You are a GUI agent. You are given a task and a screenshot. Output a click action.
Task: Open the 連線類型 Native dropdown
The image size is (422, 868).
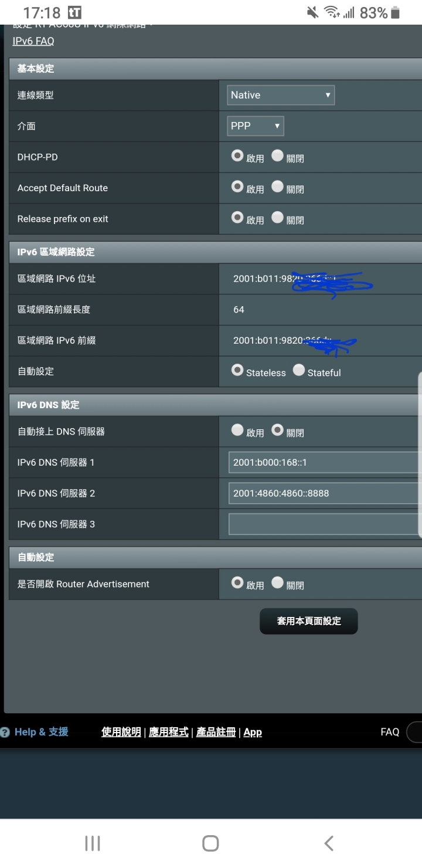pos(281,95)
